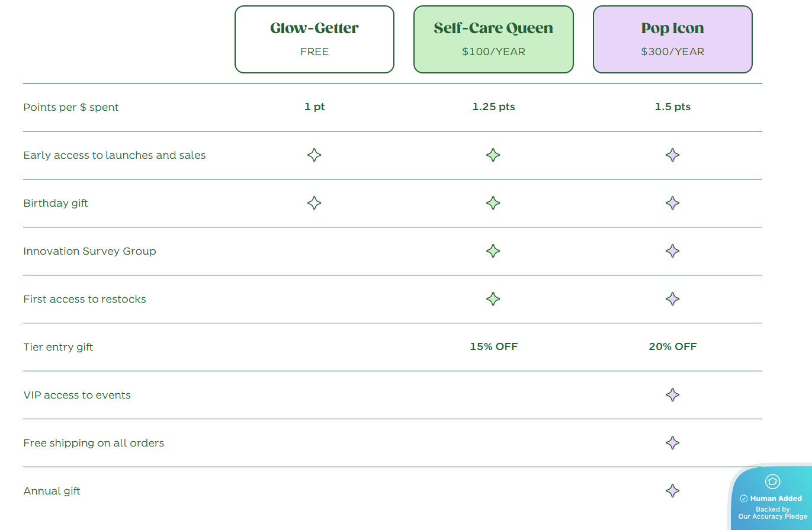Select the Glow-Getter FREE tier card
Viewport: 812px width, 530px height.
314,40
